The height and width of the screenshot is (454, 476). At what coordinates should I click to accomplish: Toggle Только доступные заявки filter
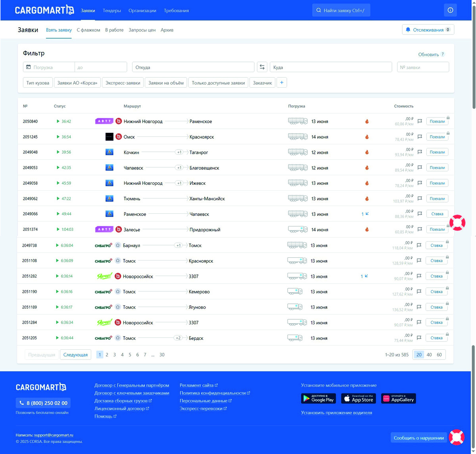coord(218,83)
